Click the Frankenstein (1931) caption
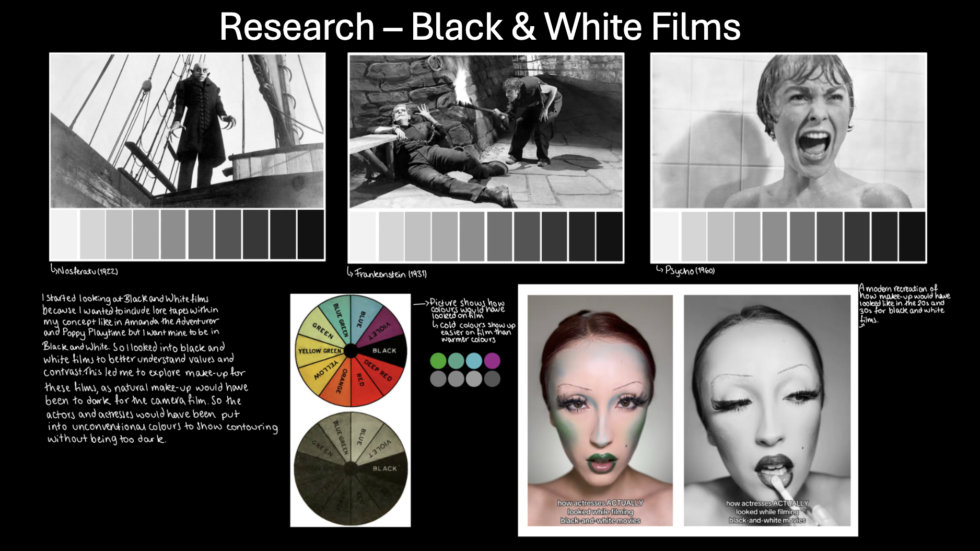 pos(387,273)
